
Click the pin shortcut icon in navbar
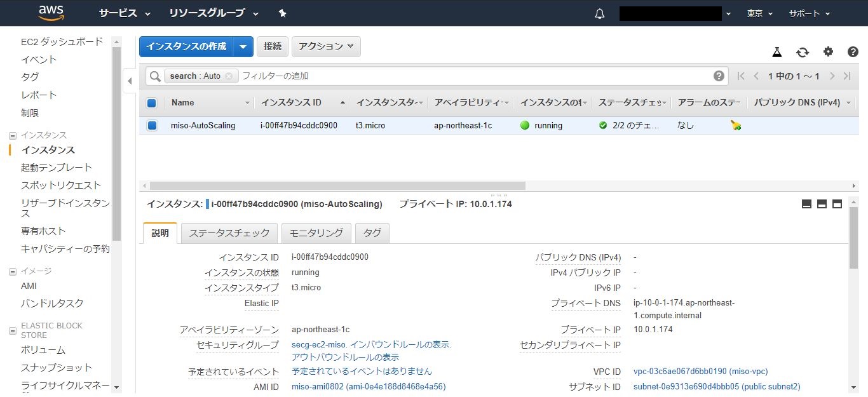283,13
